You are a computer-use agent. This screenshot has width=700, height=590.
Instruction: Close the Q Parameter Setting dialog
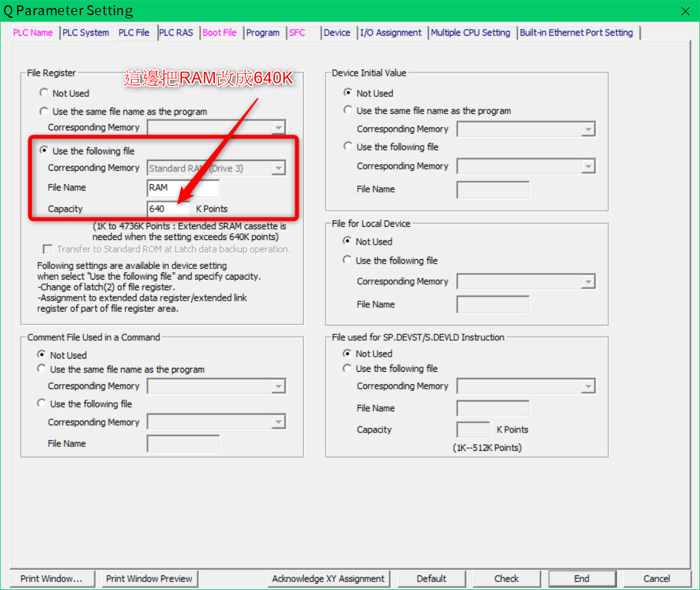[x=685, y=11]
